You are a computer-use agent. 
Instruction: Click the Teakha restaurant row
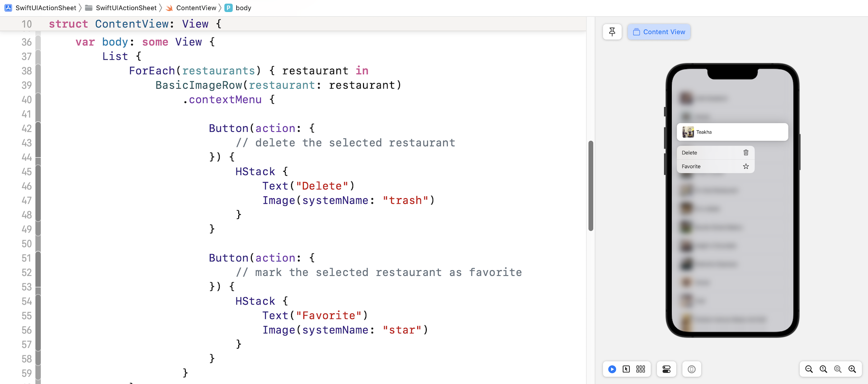coord(732,132)
